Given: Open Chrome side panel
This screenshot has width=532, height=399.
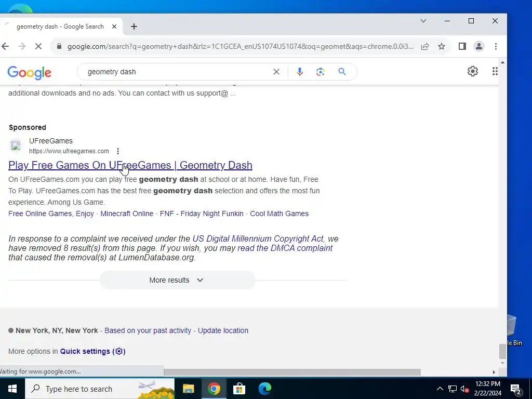Looking at the screenshot, I should (x=462, y=46).
